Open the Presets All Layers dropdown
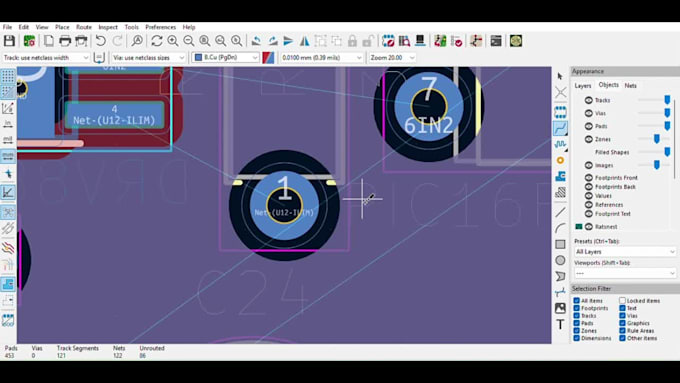 pos(624,252)
